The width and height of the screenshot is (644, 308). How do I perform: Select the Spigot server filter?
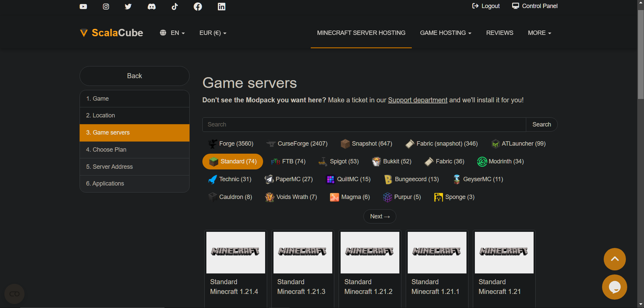point(338,161)
